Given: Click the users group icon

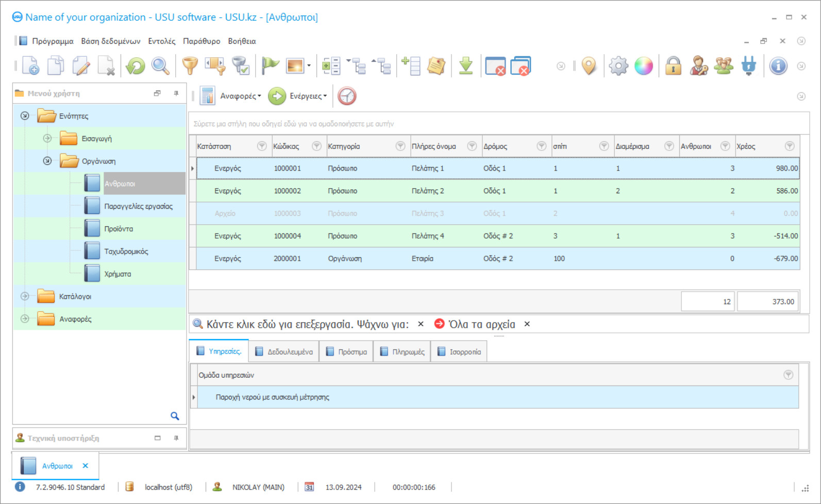Looking at the screenshot, I should (724, 66).
